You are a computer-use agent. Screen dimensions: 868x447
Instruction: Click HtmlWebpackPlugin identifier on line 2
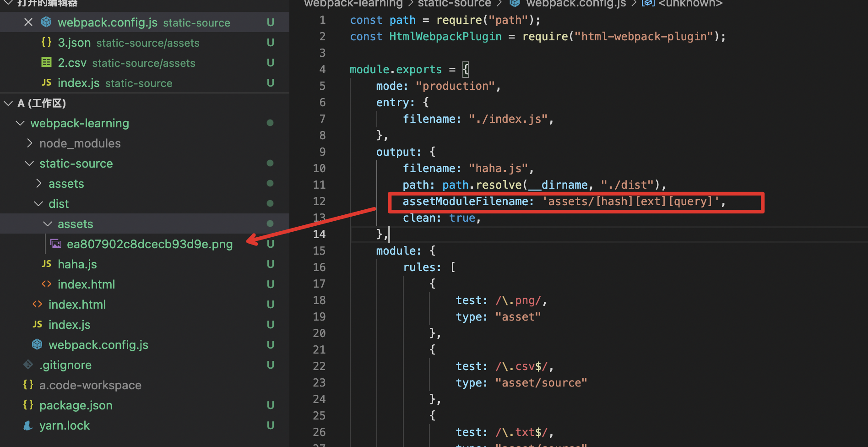coord(445,37)
